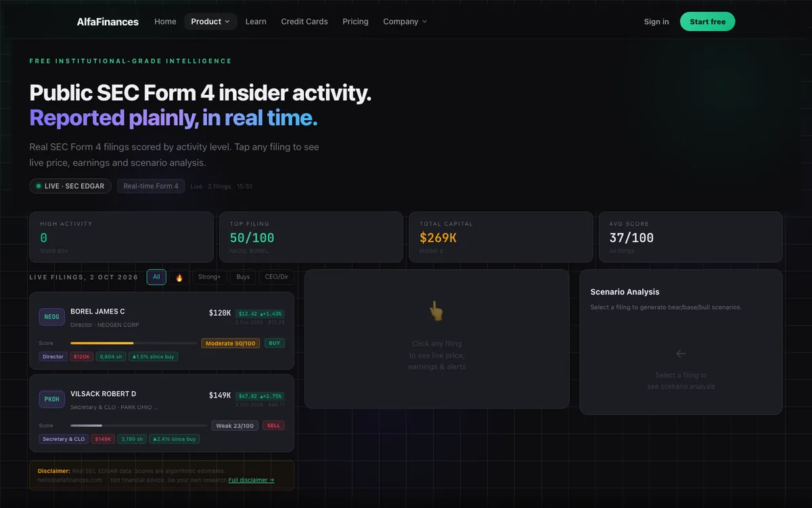Click the Real-time Form 4 badge
Screen dimensions: 812x508
click(x=151, y=186)
